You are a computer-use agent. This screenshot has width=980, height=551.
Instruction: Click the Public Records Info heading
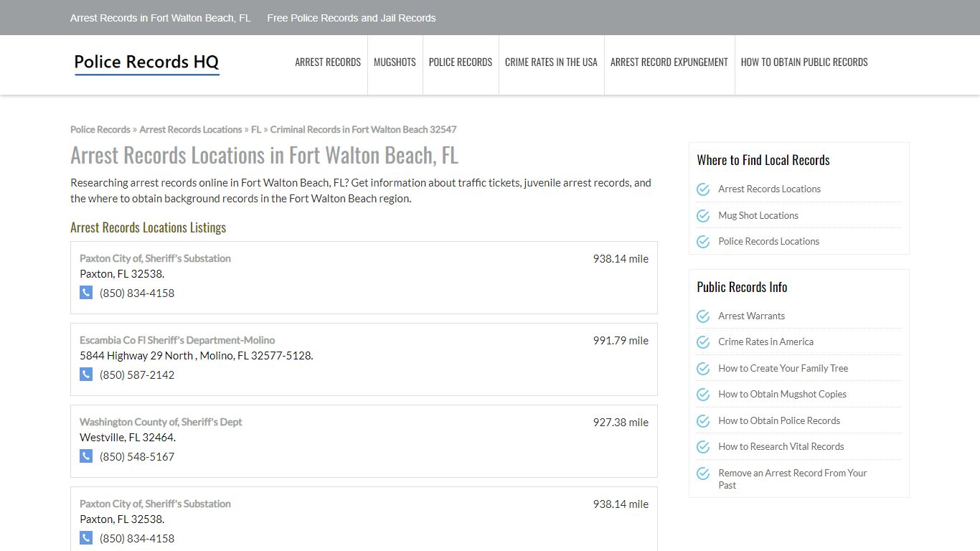click(742, 287)
